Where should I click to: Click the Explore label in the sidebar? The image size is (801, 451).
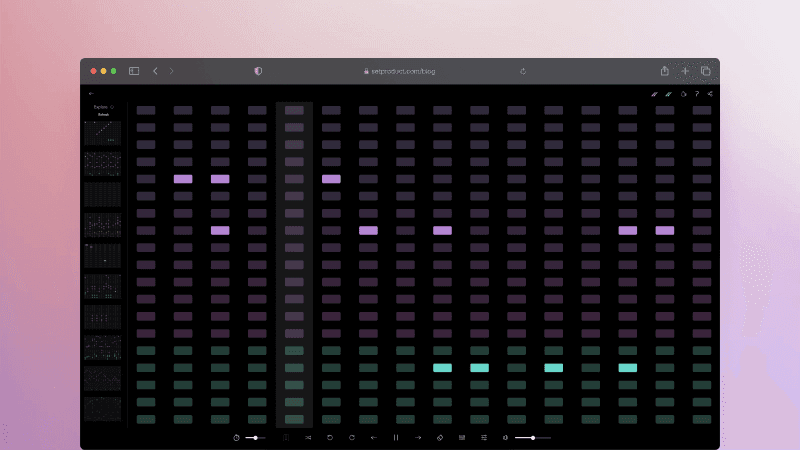point(101,107)
